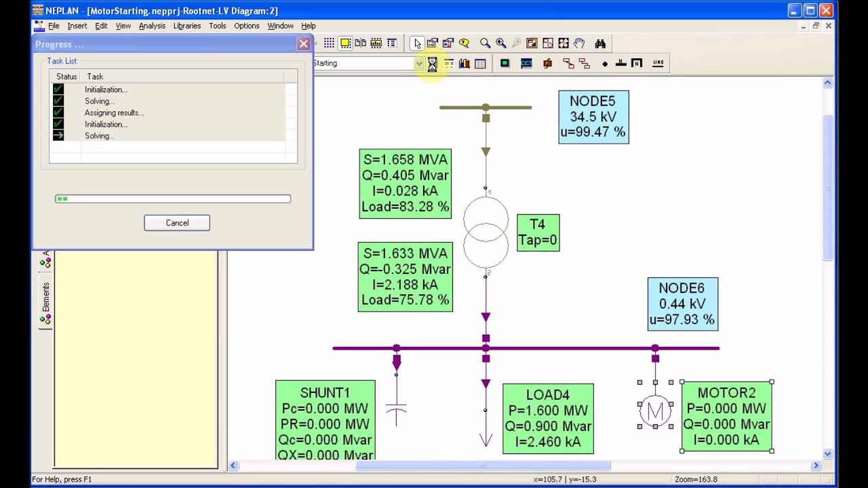Open the Edit menu

tap(101, 26)
